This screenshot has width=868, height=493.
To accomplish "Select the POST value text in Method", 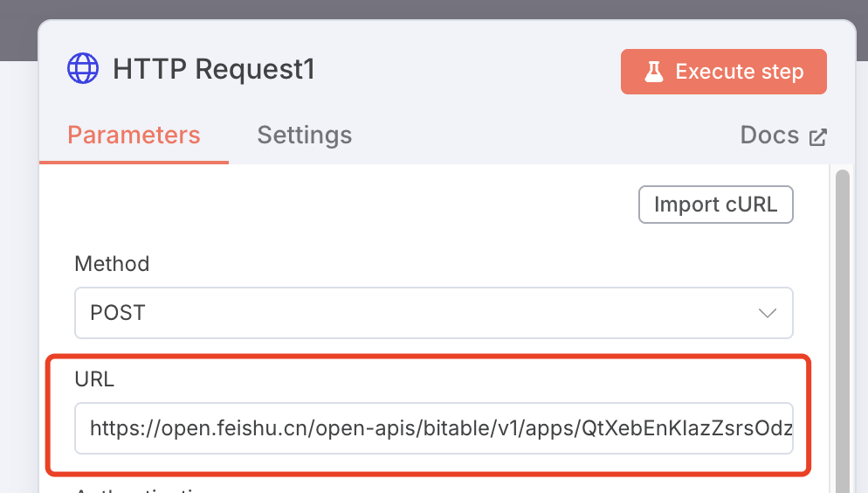I will point(118,313).
